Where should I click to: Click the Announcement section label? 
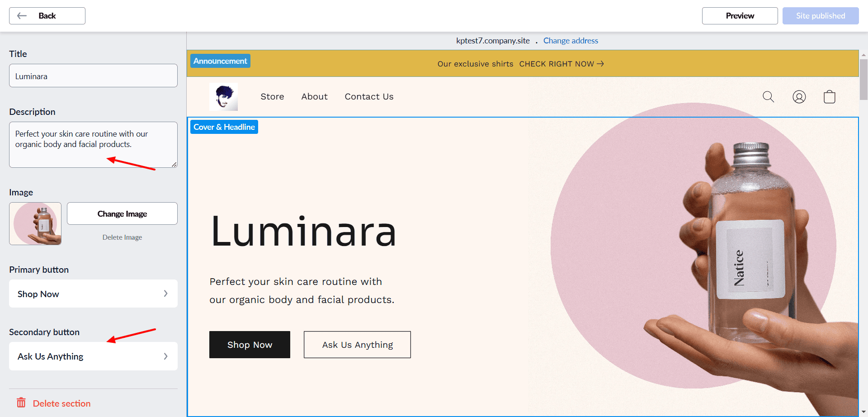click(220, 61)
